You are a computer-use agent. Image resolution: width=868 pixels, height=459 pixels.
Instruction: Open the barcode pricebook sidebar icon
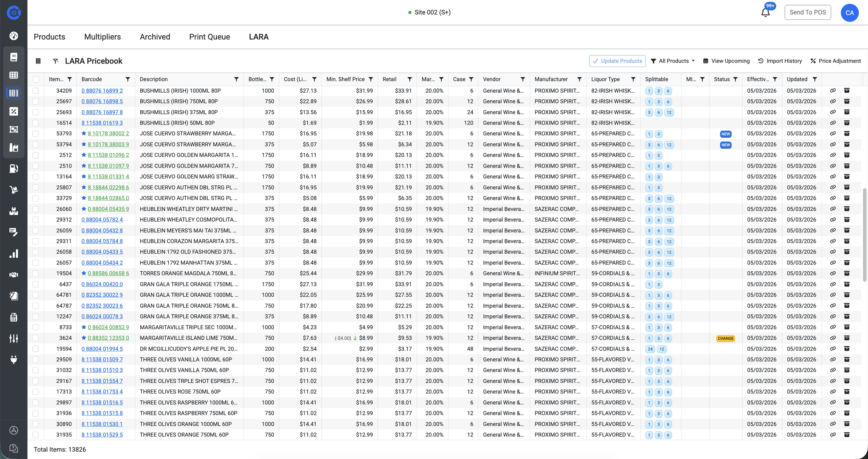pos(14,93)
